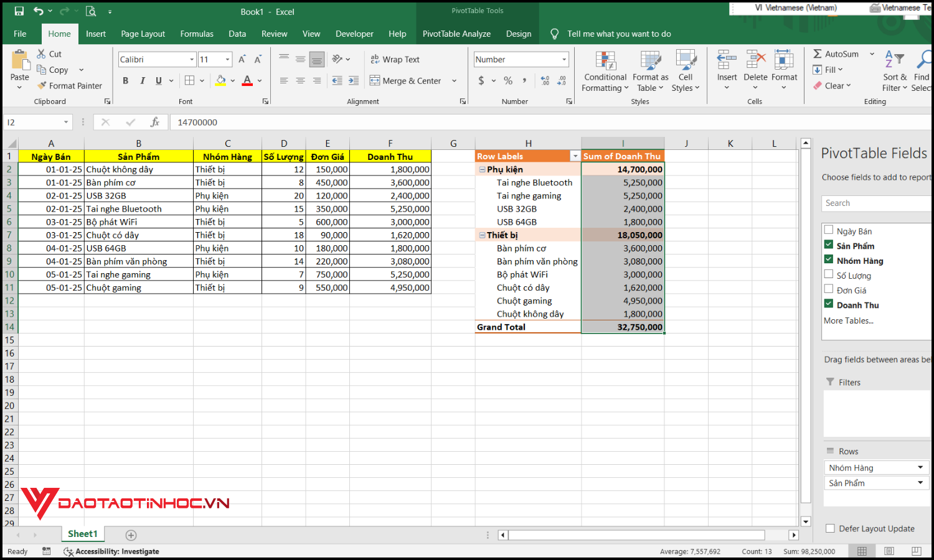Toggle Bold formatting
Screen dimensions: 934x560
(125, 80)
